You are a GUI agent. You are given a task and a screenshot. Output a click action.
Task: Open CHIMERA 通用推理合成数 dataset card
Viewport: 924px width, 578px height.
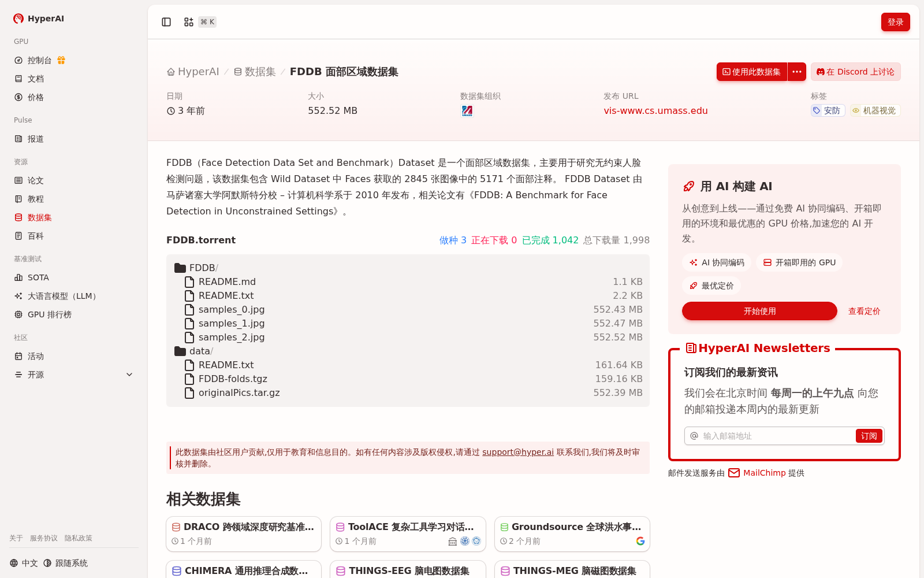coord(244,569)
